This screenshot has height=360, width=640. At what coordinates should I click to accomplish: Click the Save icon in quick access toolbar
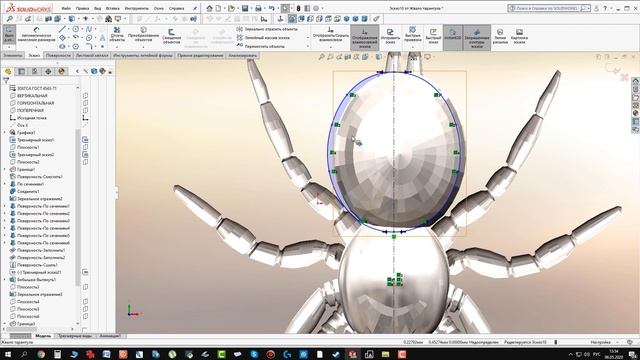coord(245,8)
